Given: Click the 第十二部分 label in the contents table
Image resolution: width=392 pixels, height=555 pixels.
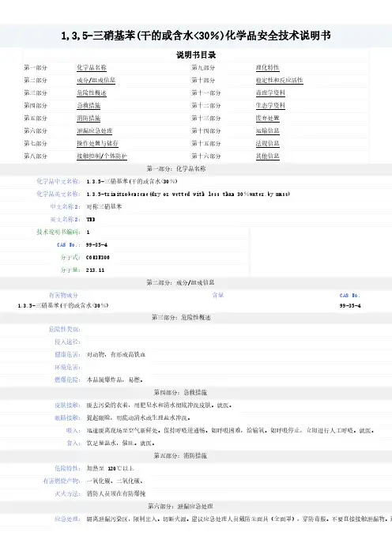Looking at the screenshot, I should pyautogui.click(x=206, y=105).
